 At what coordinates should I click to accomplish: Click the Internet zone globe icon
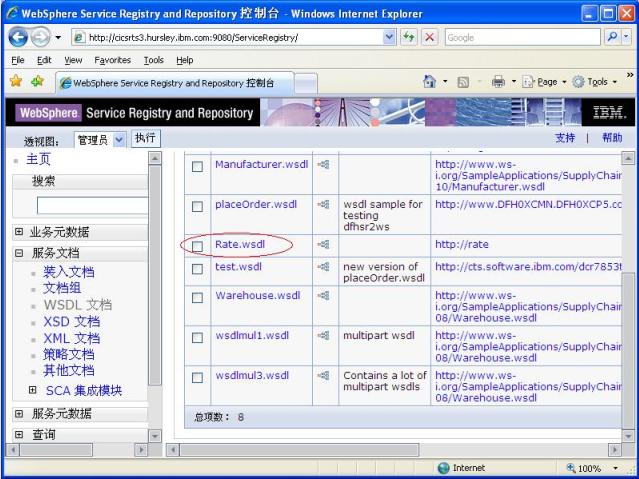[443, 468]
